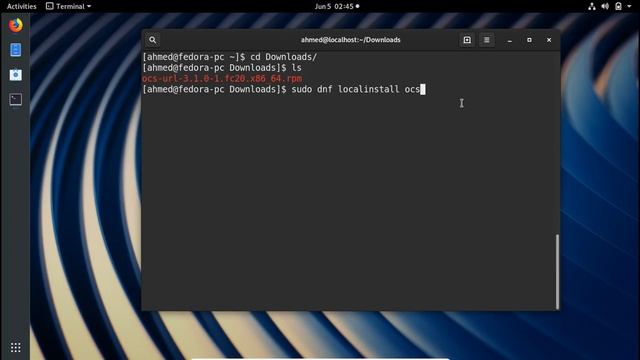Expand the system menu arrow
The image size is (640, 360).
tap(629, 7)
